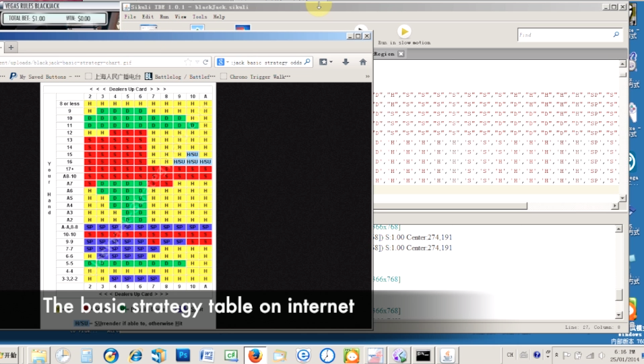Switch to Firefox in taskbar

(255, 355)
